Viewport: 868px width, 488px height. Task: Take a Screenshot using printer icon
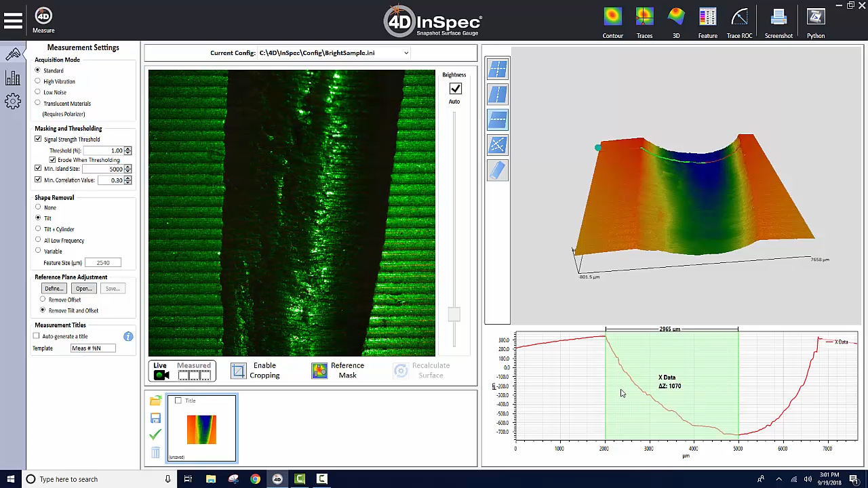click(x=778, y=17)
